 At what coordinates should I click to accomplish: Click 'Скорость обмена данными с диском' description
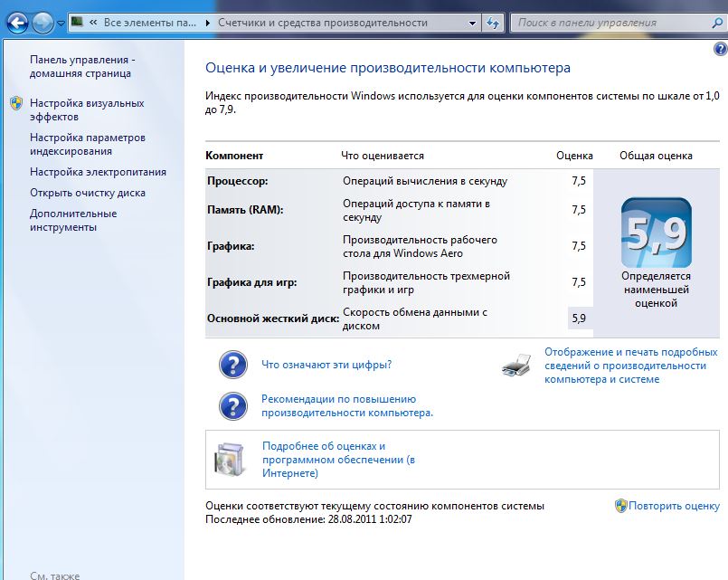click(x=414, y=319)
